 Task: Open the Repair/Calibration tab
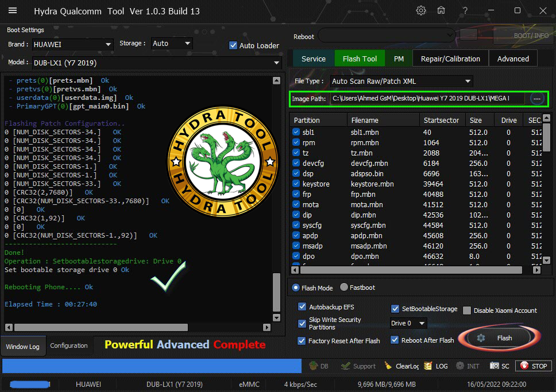point(450,59)
